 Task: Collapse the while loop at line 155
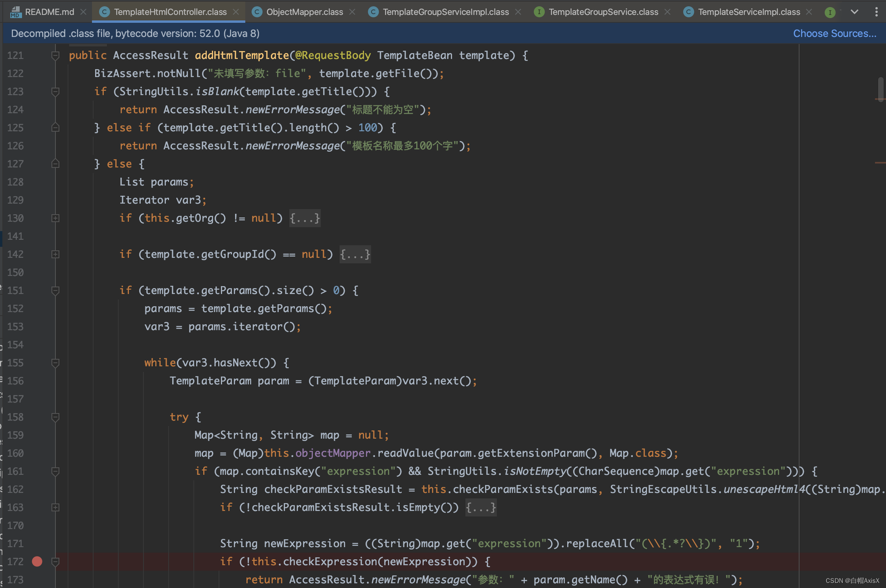(55, 363)
